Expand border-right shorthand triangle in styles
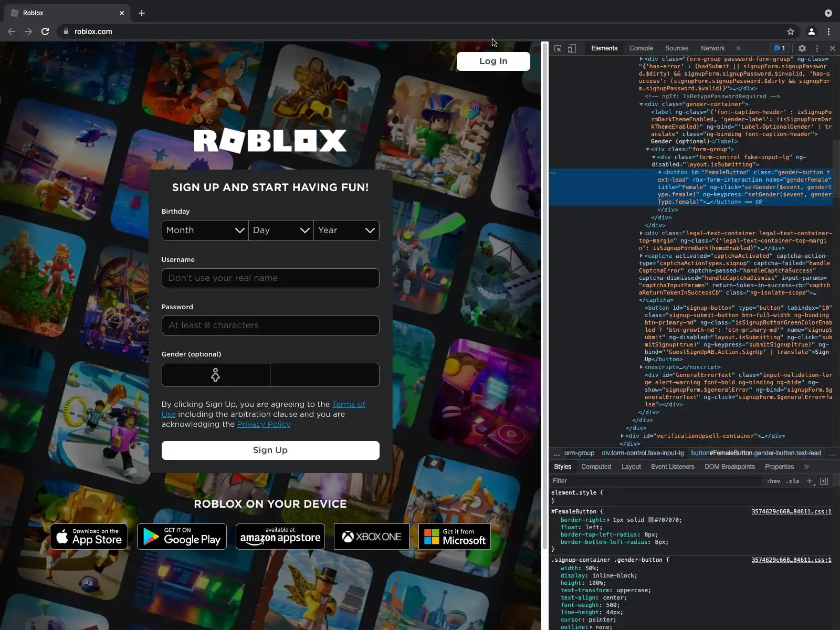 609,520
